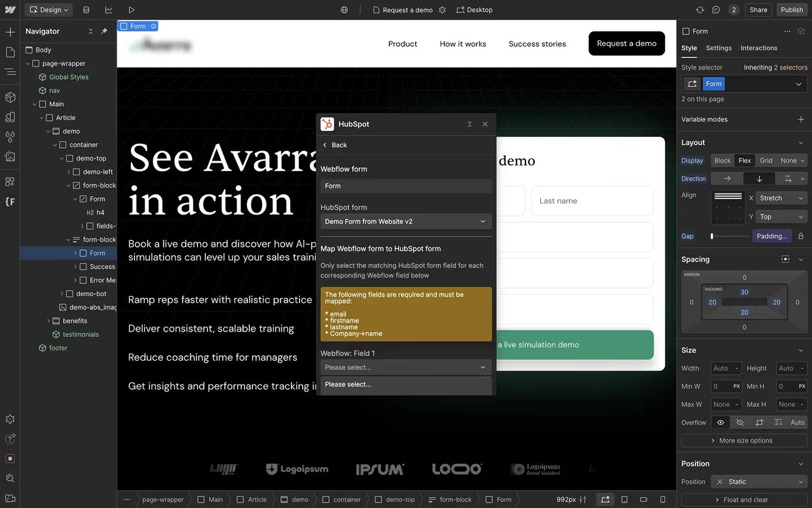Click the Preview play icon
The width and height of the screenshot is (812, 508).
click(x=131, y=10)
